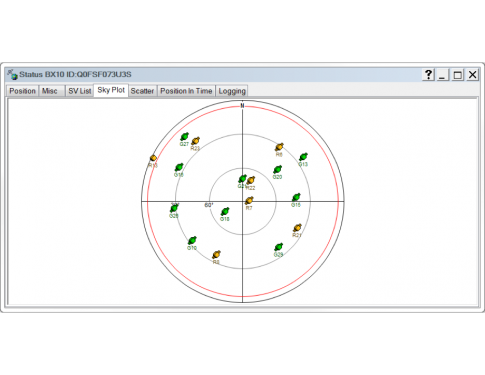
Task: Click the green G29 satellite icon
Action: coord(279,247)
